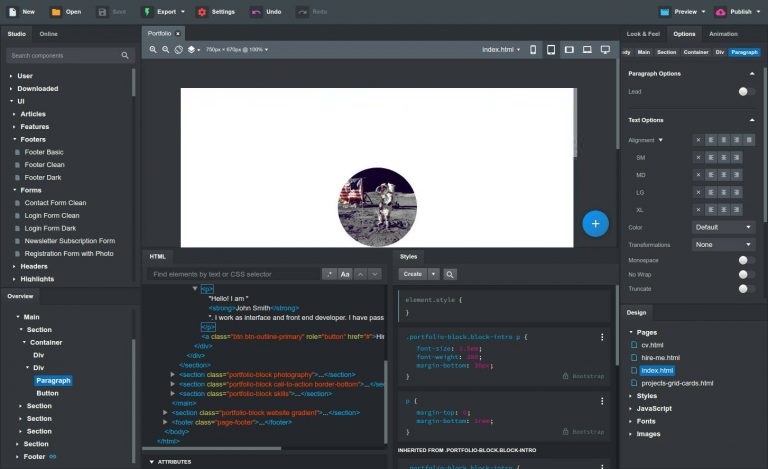
Task: Open the Animation tab
Action: (723, 34)
